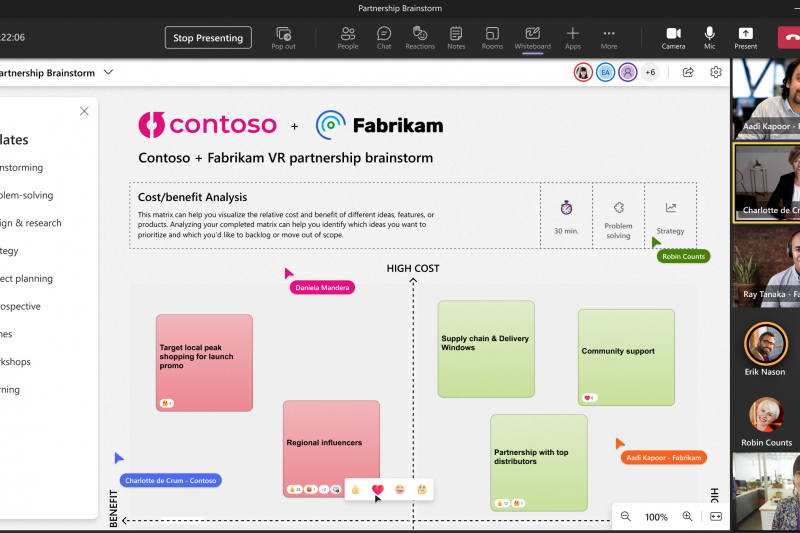This screenshot has height=533, width=800.
Task: Click the thumbs up reaction
Action: coord(356,489)
